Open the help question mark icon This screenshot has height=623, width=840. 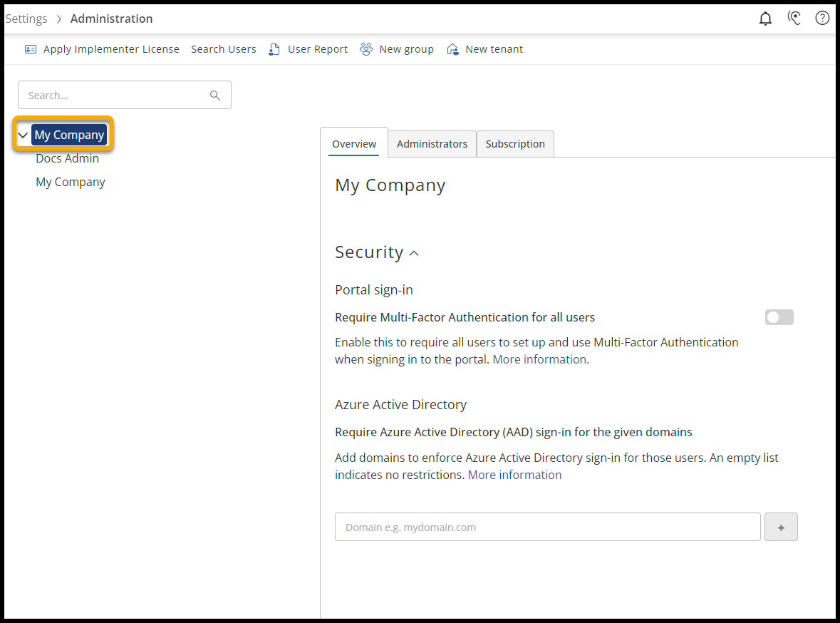click(822, 19)
